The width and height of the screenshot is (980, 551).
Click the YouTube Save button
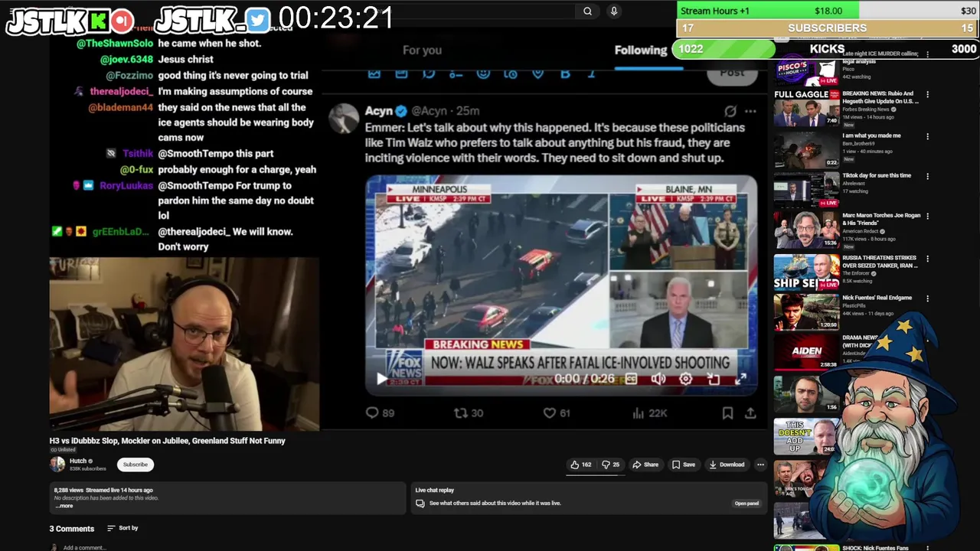(683, 465)
